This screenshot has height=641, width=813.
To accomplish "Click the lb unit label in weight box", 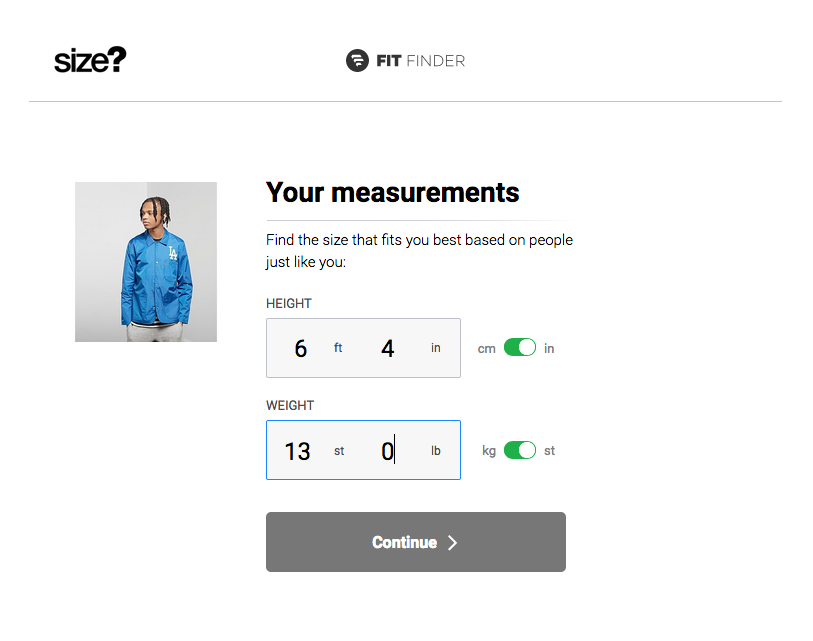I will tap(436, 451).
